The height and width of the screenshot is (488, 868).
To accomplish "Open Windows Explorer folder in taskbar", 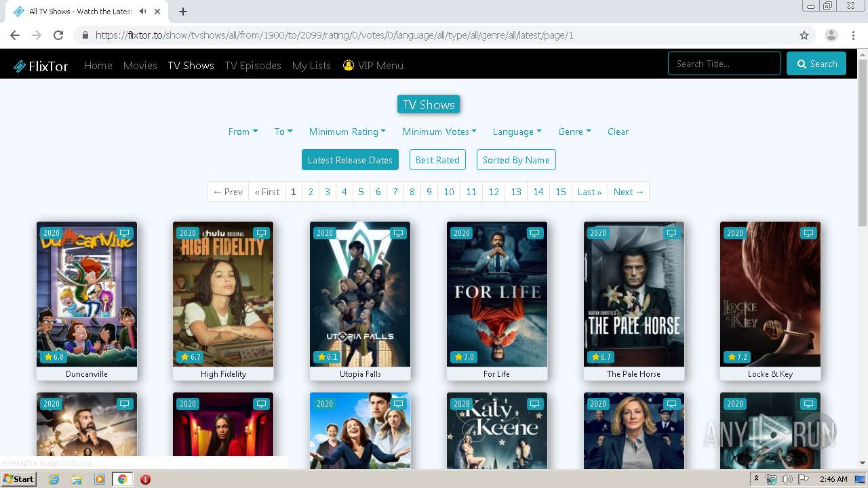I will [x=77, y=479].
